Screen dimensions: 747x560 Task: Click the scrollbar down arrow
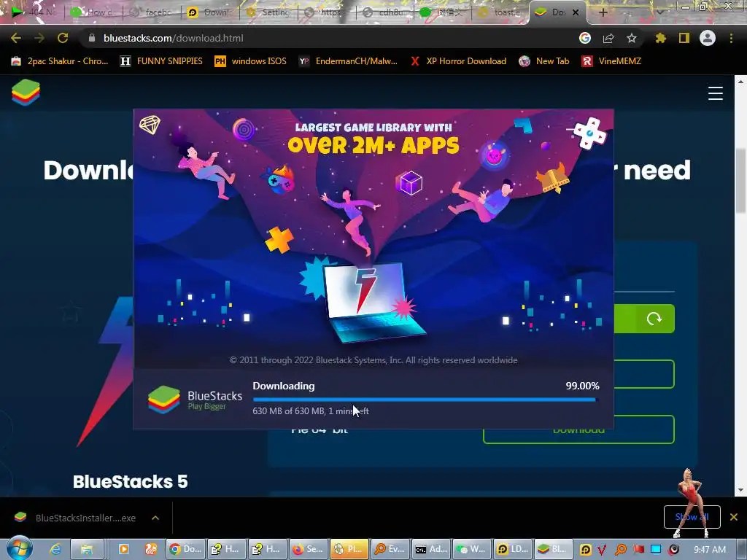coord(740,489)
